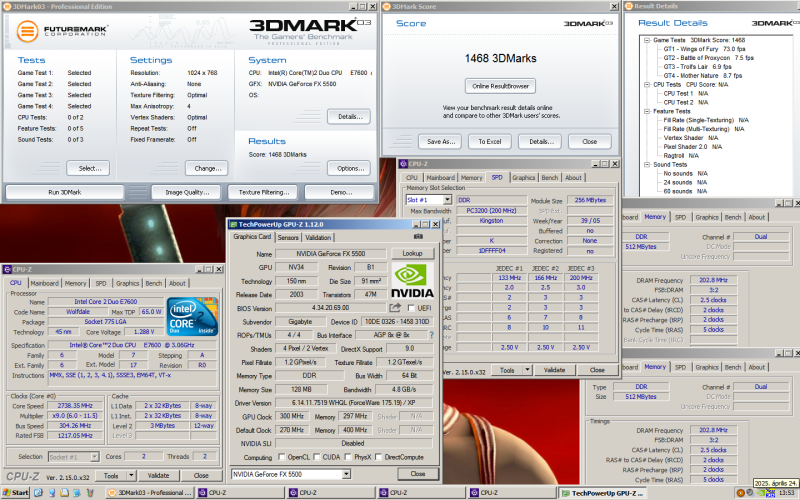Open the Socket #1 selection dropdown
This screenshot has height=500, width=800.
click(94, 457)
